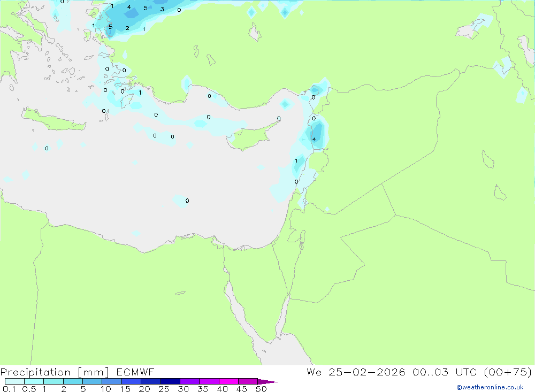
Task: Click the "35" legend label
Action: pos(203,389)
